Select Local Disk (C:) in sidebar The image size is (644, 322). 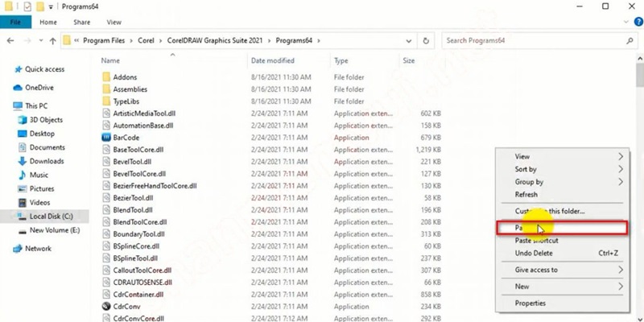pyautogui.click(x=44, y=216)
